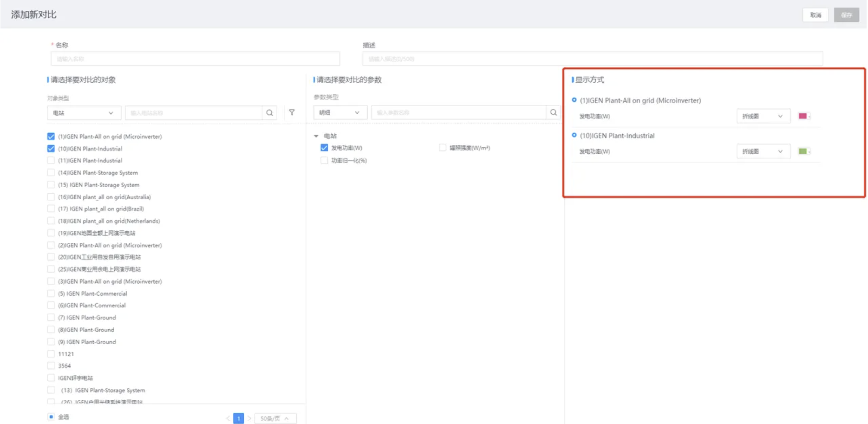Check (19)IGEN地面全额上网演示电站
Viewport: 868px width, 424px height.
pyautogui.click(x=51, y=233)
